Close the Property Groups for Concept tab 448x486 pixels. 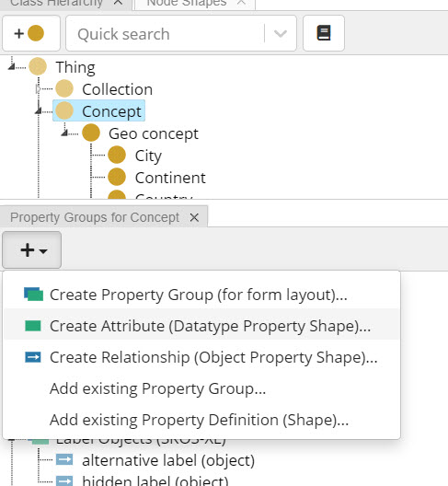(x=194, y=217)
